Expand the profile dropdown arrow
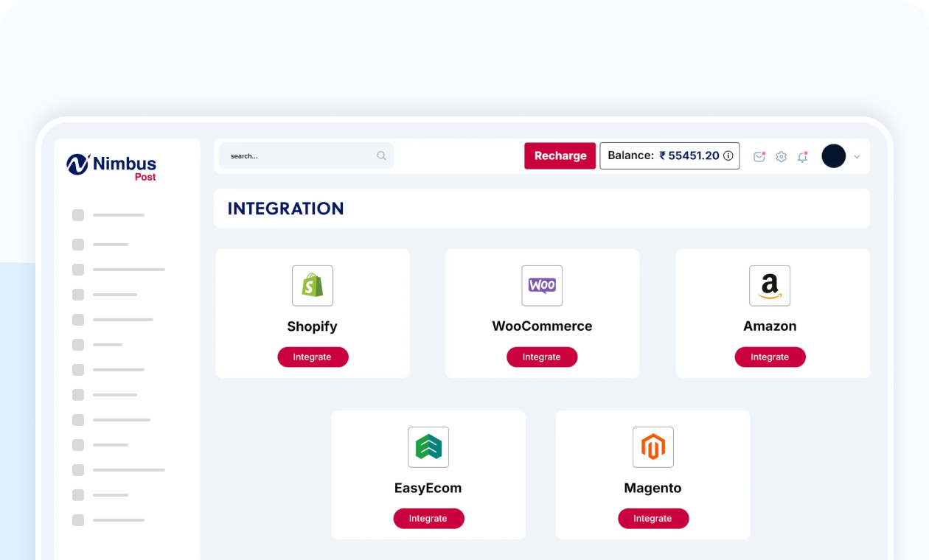Image resolution: width=929 pixels, height=560 pixels. pos(857,156)
